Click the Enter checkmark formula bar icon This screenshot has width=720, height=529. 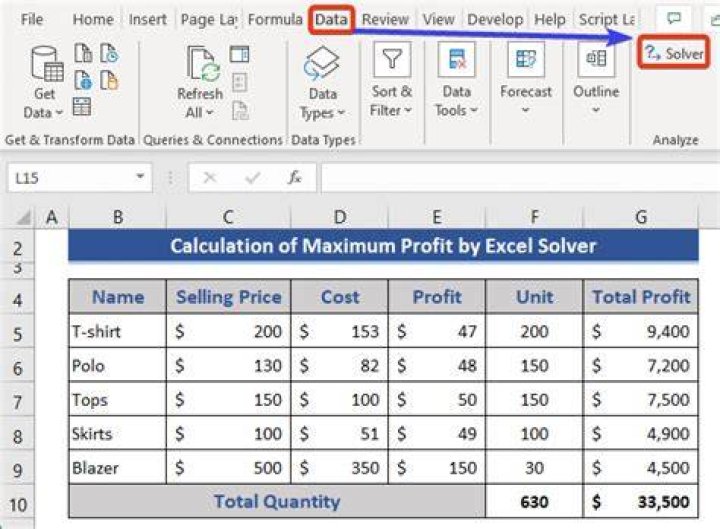253,177
